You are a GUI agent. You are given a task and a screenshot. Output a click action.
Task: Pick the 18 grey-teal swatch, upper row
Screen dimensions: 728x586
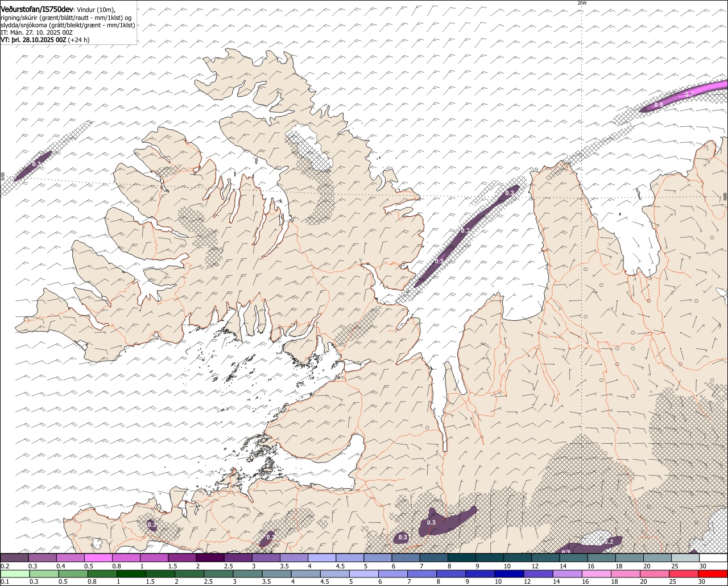630,558
